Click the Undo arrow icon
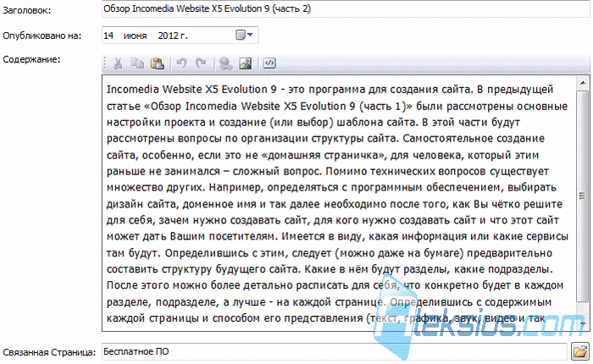This screenshot has height=364, width=593. [x=181, y=63]
